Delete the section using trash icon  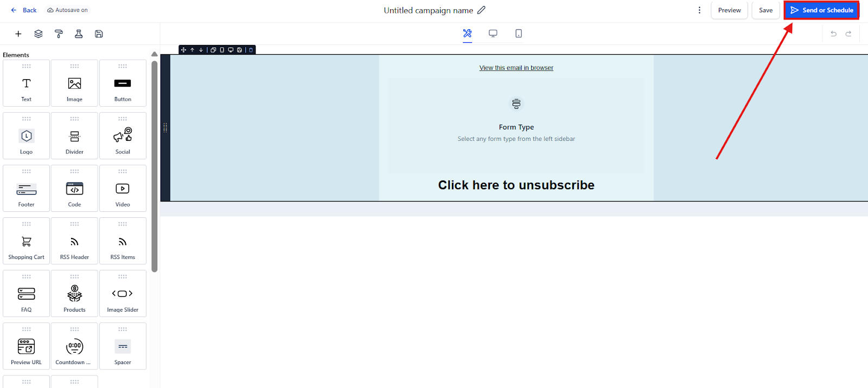tap(251, 50)
